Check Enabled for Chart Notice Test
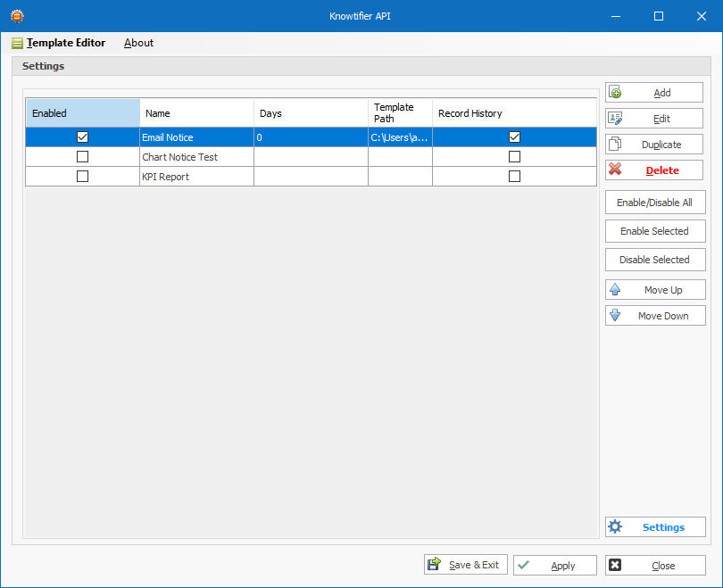This screenshot has height=588, width=723. coord(82,157)
